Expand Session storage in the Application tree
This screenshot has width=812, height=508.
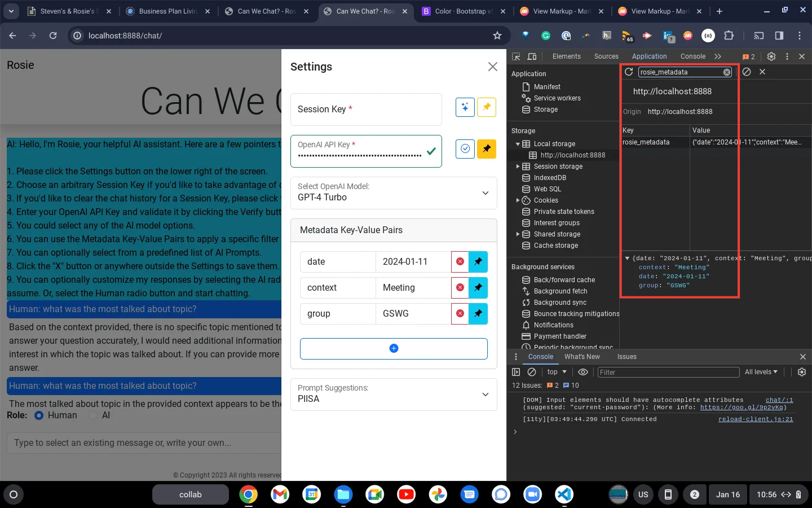[518, 167]
